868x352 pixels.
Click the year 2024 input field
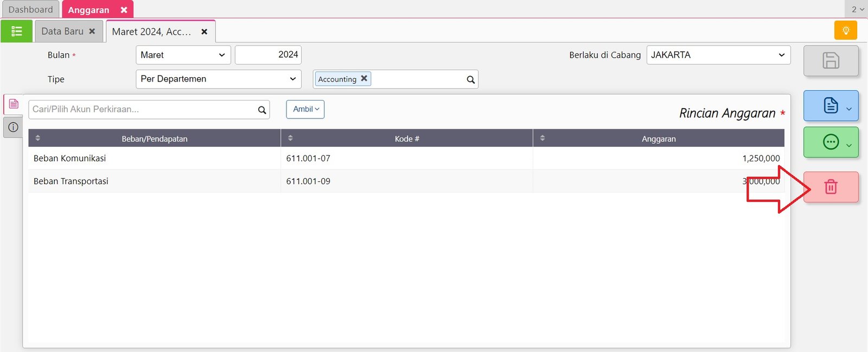268,55
